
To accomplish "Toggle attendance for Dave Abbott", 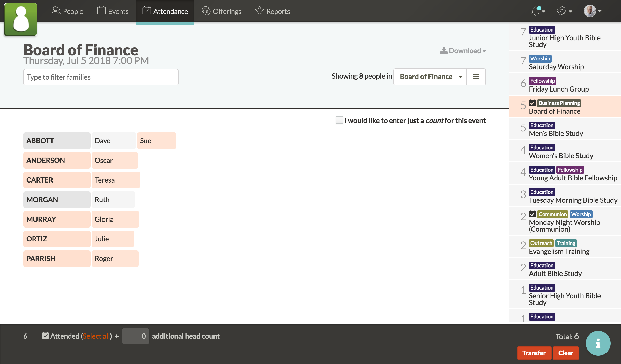I will 113,141.
